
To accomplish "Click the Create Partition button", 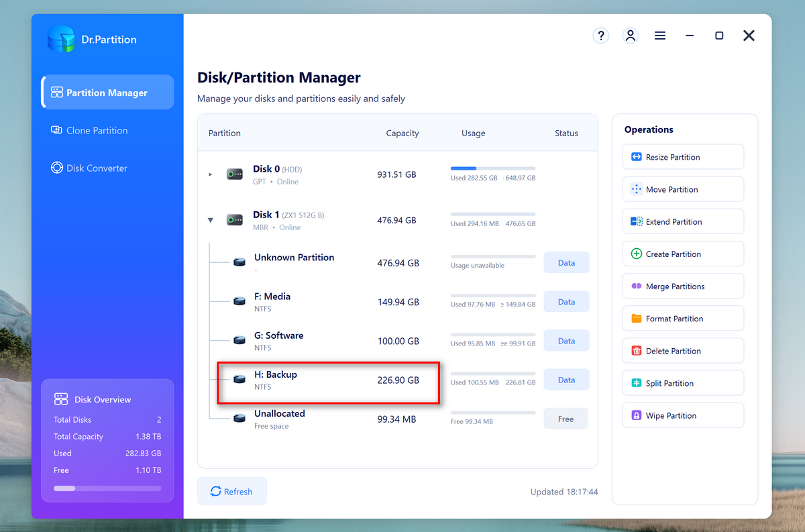I will [684, 254].
